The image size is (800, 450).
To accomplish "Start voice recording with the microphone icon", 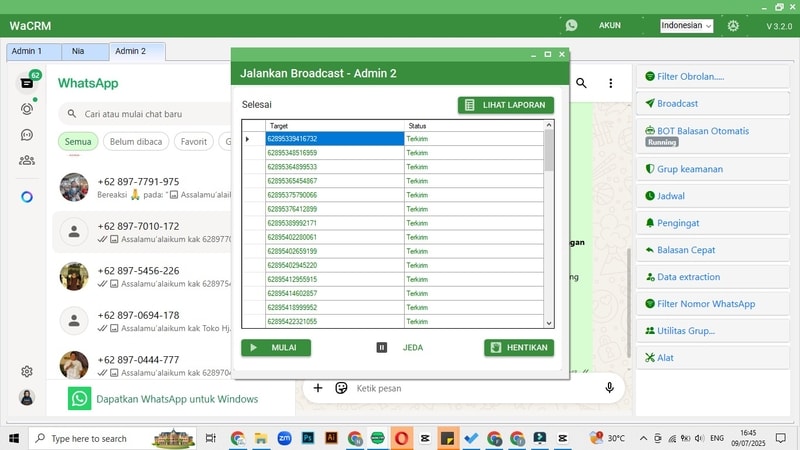I will [609, 388].
